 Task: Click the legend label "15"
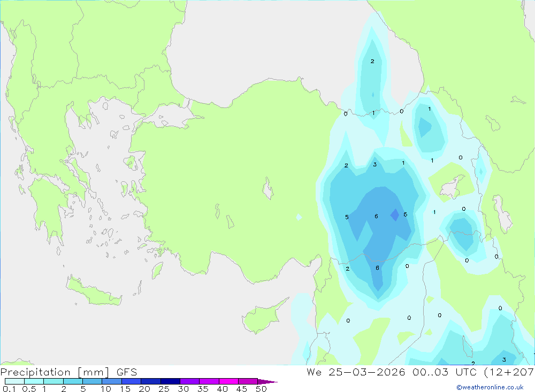coord(125,389)
